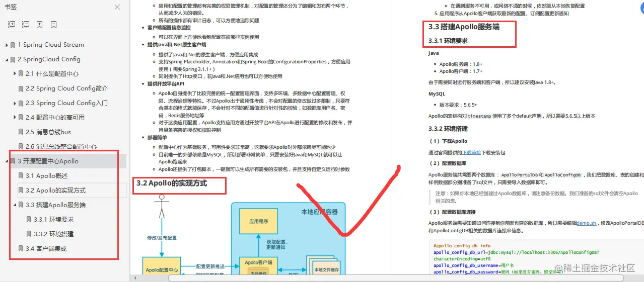Close the 书签 bookmarks panel
This screenshot has height=282, width=644.
(x=117, y=7)
